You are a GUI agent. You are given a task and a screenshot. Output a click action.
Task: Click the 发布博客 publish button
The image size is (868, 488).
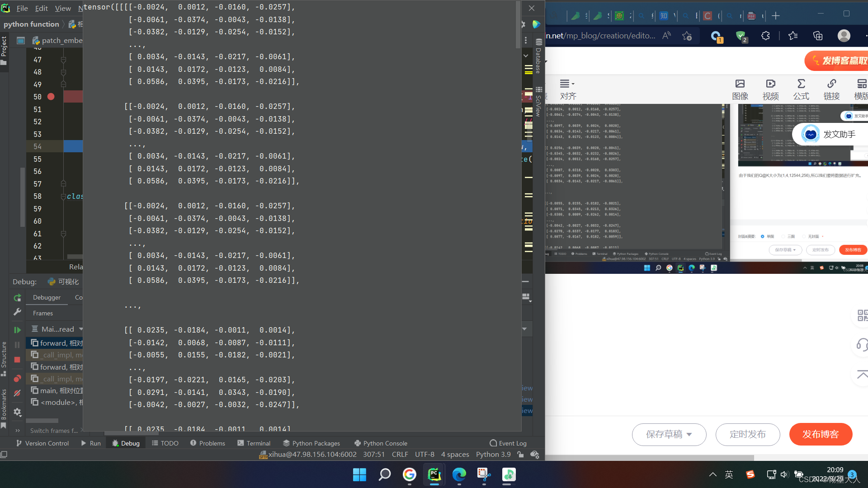[820, 434]
